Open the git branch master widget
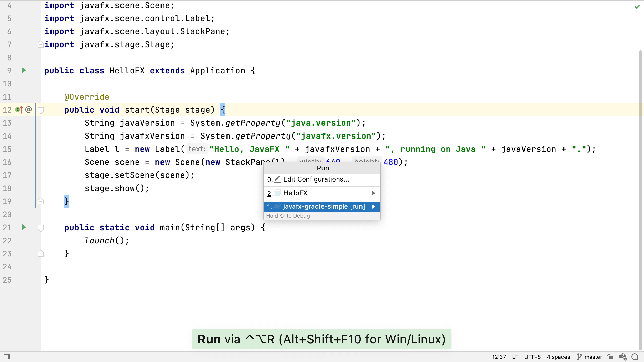The width and height of the screenshot is (644, 362). (x=590, y=357)
